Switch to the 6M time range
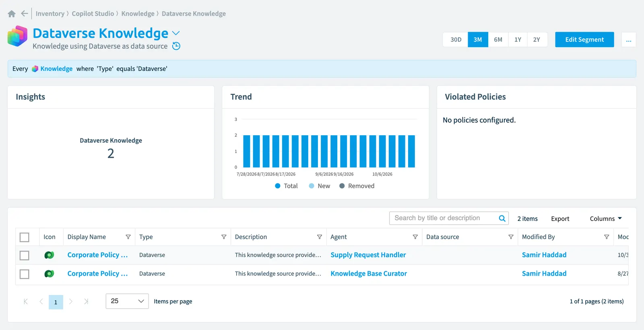 498,39
